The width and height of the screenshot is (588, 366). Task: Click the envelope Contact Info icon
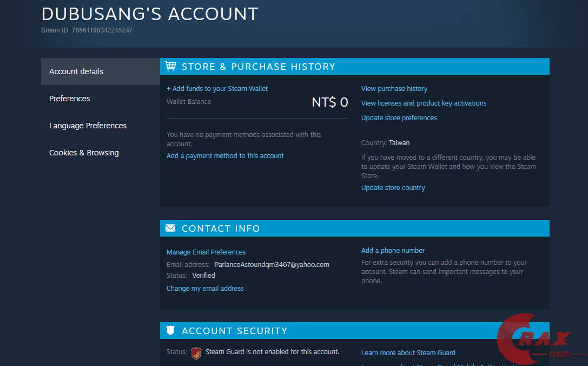point(170,228)
